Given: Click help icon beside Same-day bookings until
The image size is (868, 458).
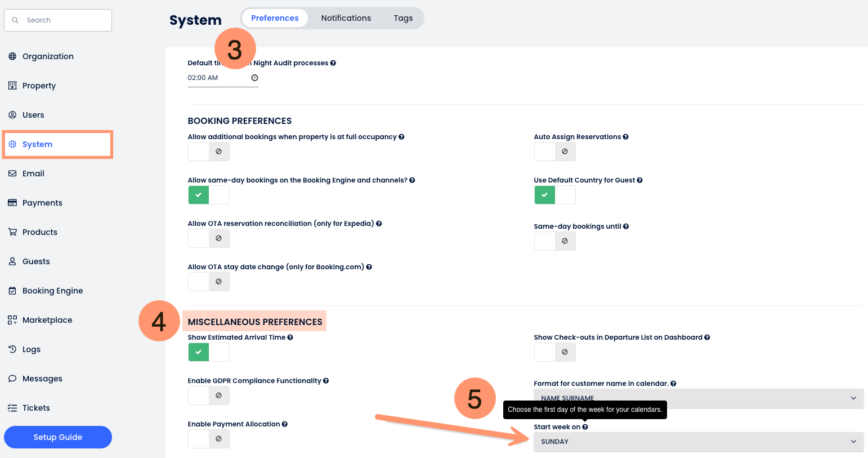Looking at the screenshot, I should point(626,226).
